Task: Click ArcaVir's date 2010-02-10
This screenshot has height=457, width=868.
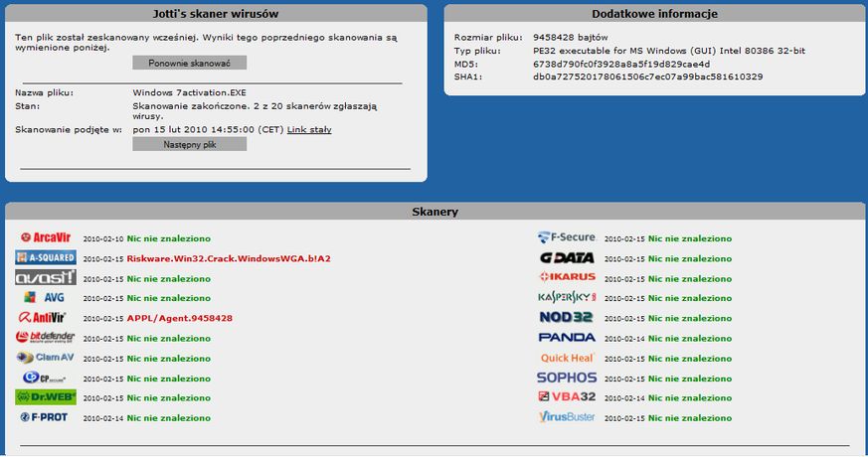Action: click(103, 239)
